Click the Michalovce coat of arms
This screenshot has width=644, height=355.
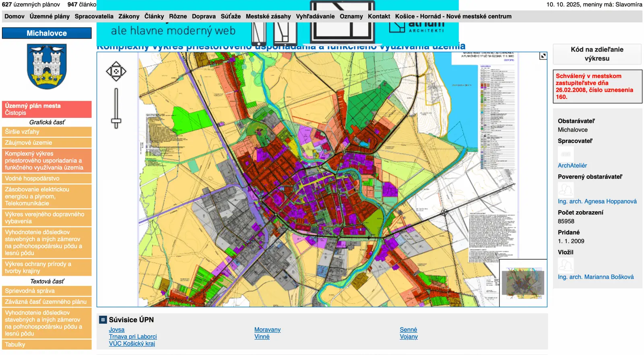[x=47, y=67]
